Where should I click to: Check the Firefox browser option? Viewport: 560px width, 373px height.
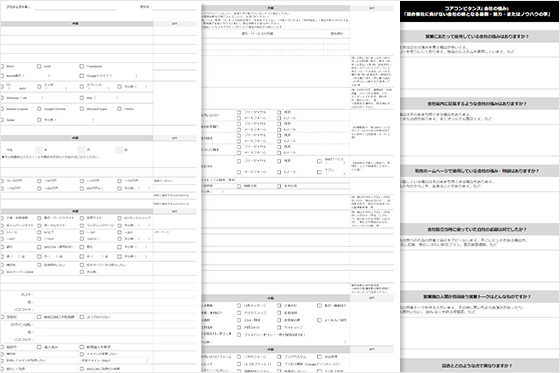point(120,109)
